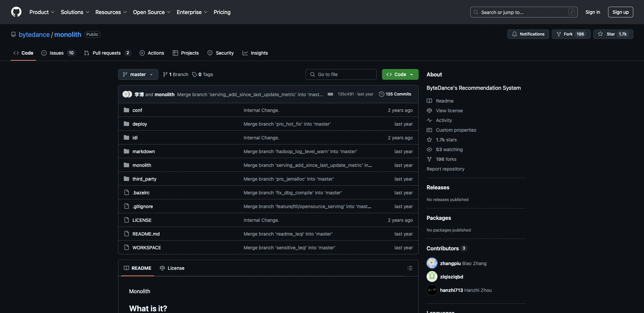Open zhangpiu contributor avatar

[432, 263]
